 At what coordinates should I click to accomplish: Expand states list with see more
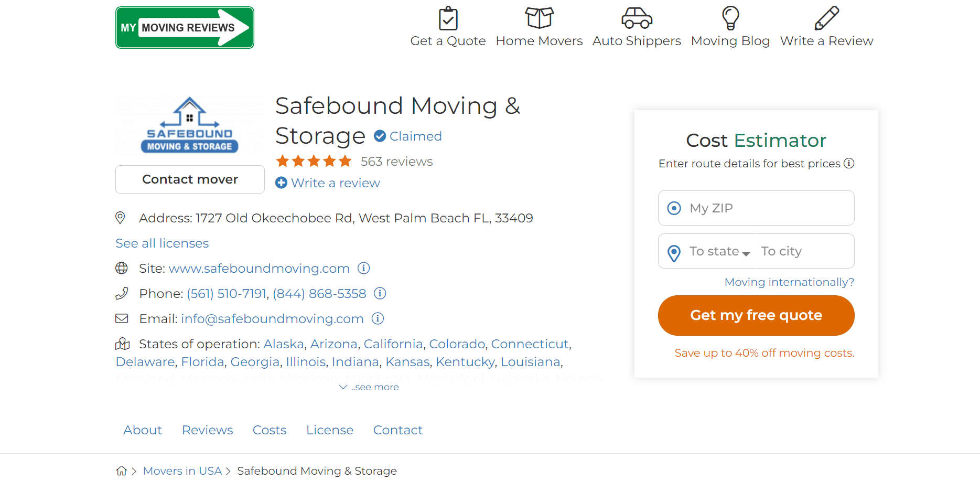369,387
